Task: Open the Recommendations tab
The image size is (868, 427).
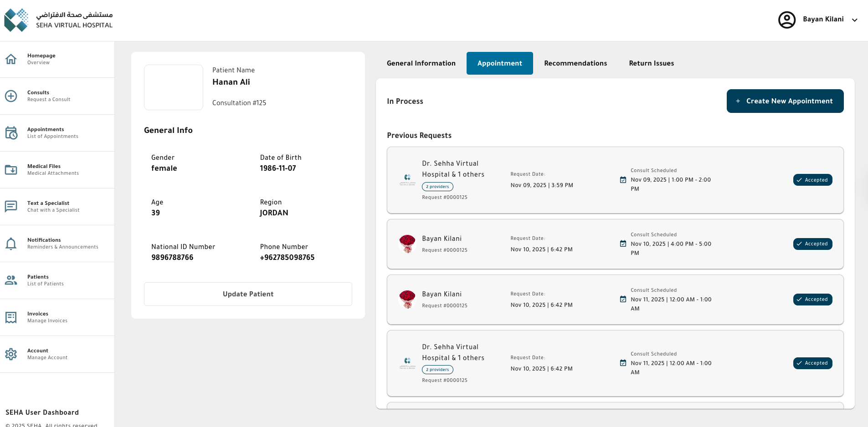Action: point(575,63)
